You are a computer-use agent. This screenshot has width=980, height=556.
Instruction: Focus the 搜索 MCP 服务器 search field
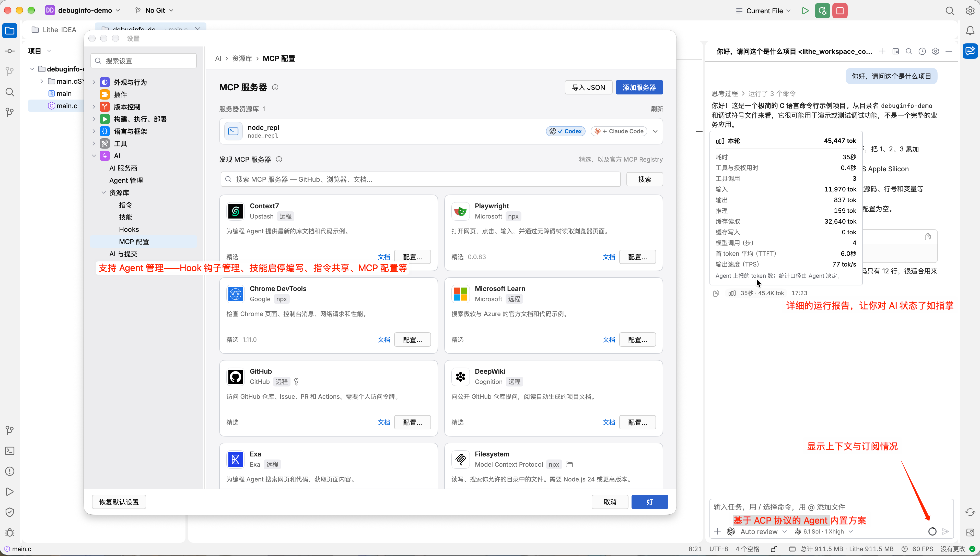[x=420, y=179]
